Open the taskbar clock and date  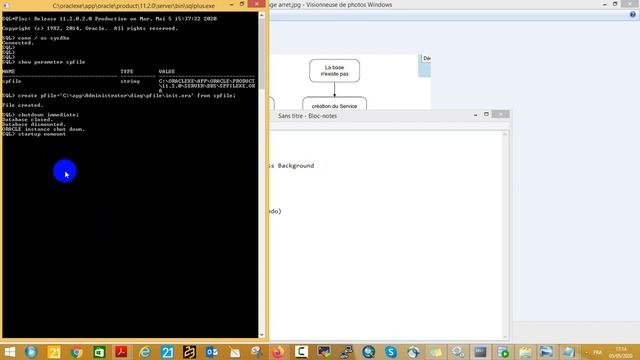621,352
